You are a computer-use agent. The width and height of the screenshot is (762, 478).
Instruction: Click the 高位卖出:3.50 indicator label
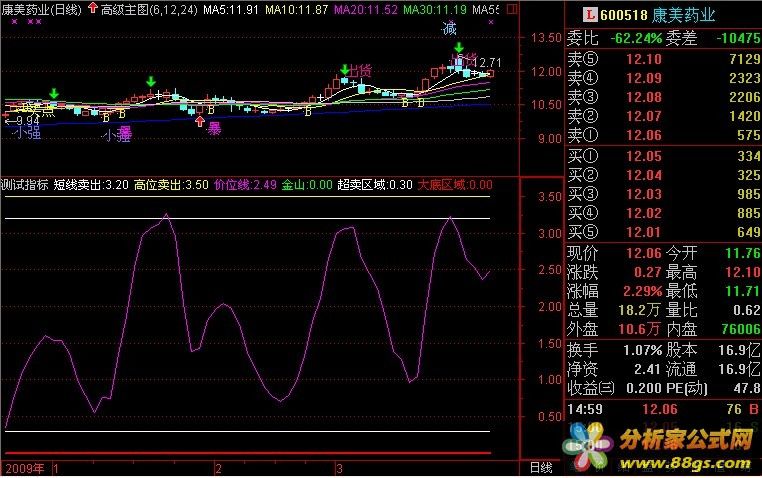tap(171, 185)
